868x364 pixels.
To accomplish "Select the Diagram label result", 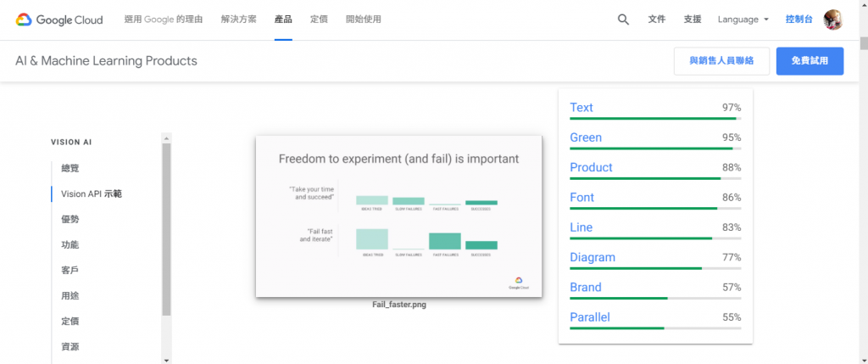I will [593, 257].
